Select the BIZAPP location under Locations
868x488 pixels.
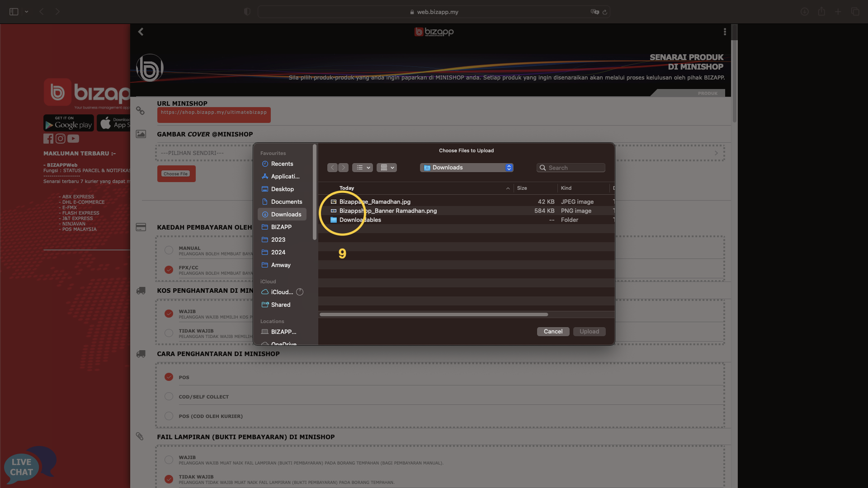pos(282,332)
